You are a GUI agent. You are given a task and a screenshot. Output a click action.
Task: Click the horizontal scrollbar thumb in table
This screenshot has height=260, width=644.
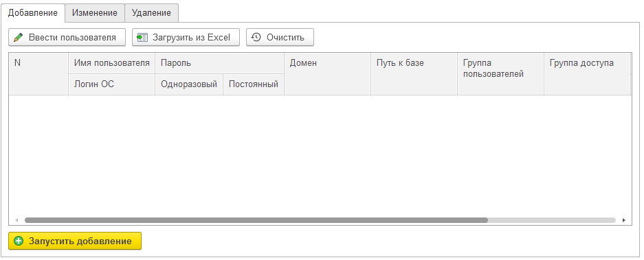click(x=256, y=220)
